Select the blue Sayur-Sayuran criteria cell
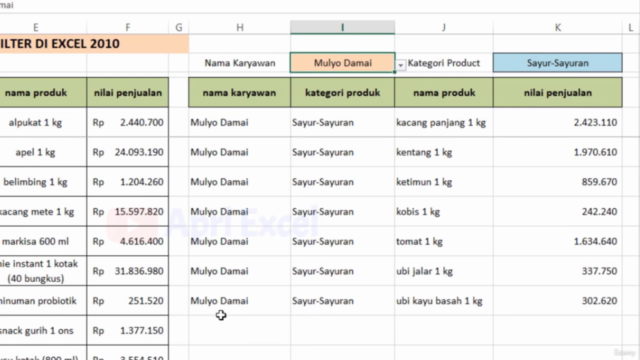The image size is (640, 360). [x=558, y=63]
